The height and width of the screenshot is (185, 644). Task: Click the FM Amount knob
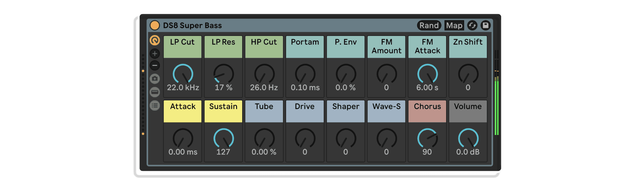[x=386, y=74]
